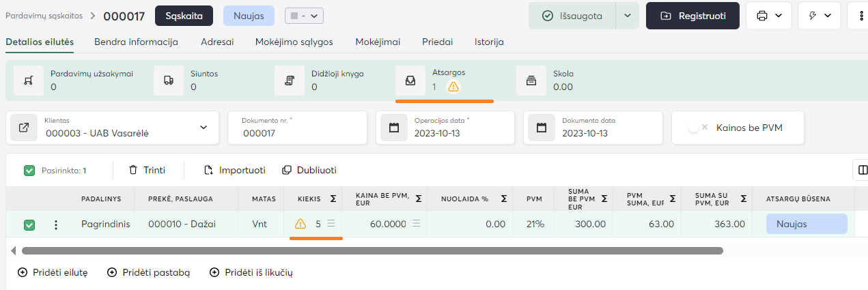Click the warning icon in the Kiekis cell
Screen dimensions: 868x290
[300, 224]
